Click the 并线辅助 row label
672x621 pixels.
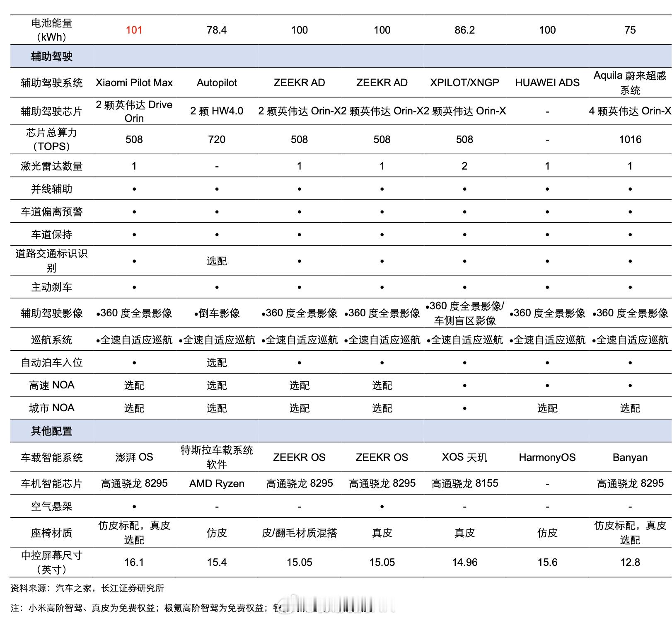click(52, 189)
